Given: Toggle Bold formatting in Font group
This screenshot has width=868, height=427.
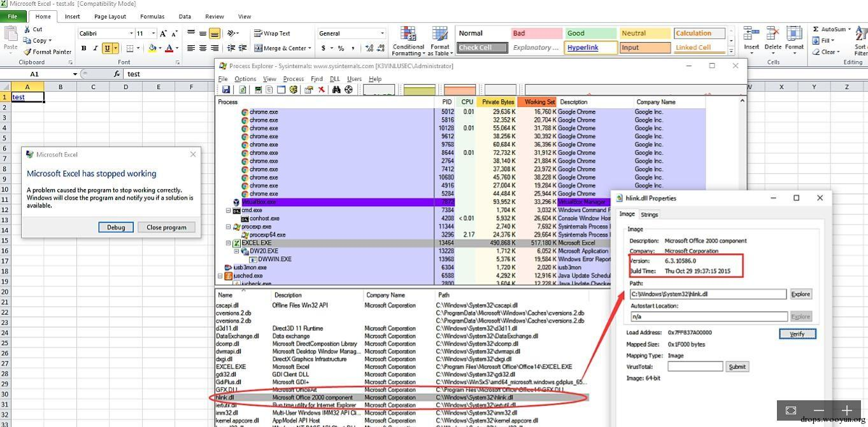Looking at the screenshot, I should click(83, 48).
